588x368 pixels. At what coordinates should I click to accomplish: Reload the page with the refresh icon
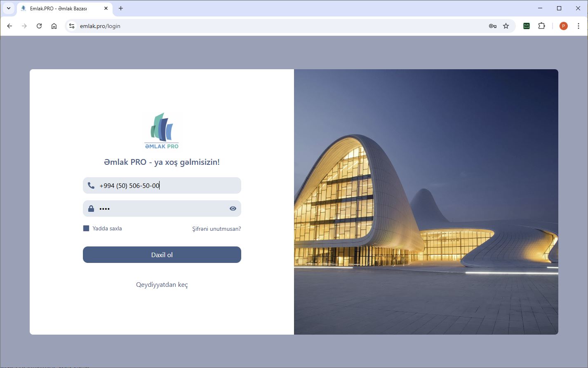tap(39, 26)
